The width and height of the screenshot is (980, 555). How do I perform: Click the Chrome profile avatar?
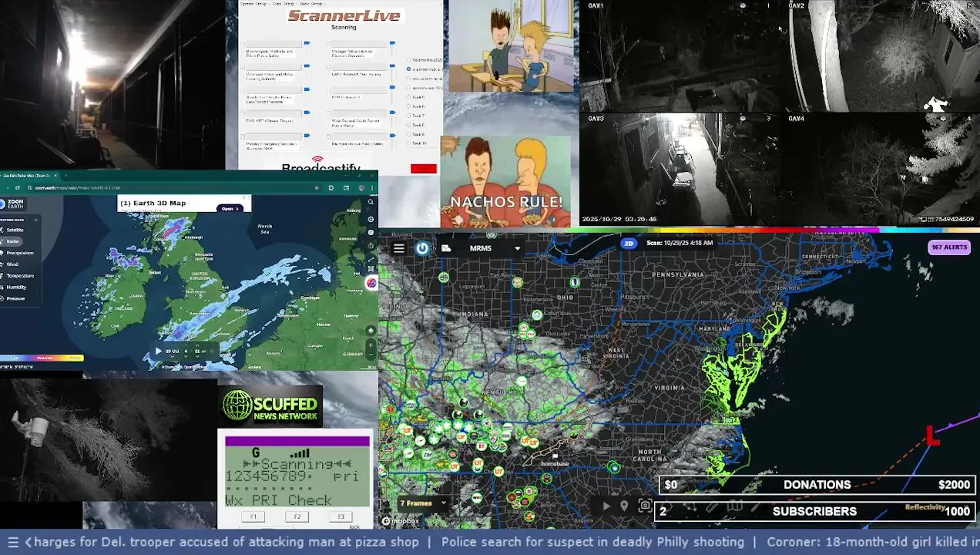coord(361,188)
